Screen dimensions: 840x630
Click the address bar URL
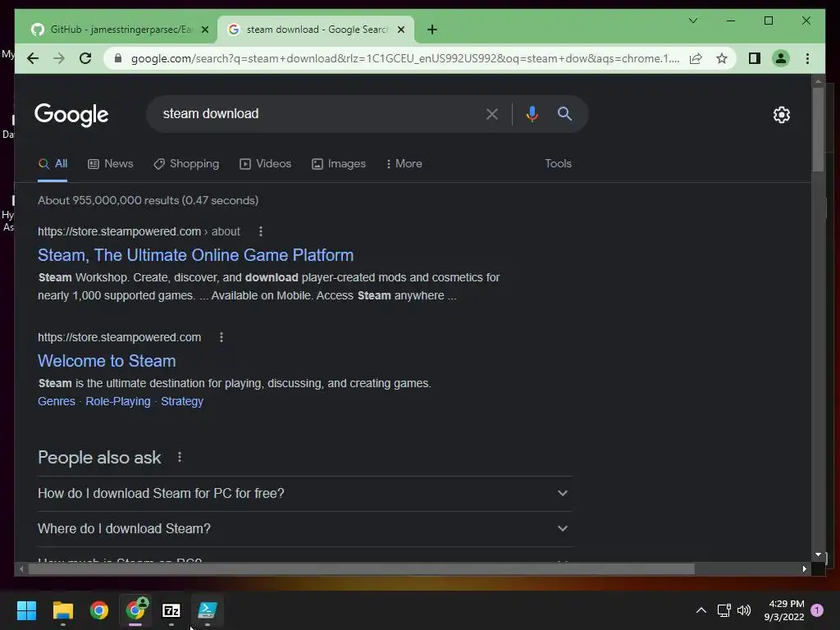(405, 58)
